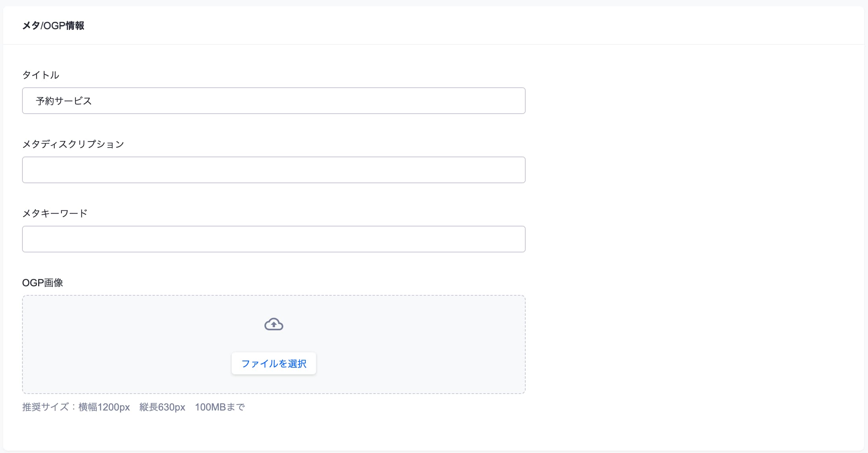Focus the メタディスクリプション input box
The image size is (868, 453).
[x=274, y=169]
